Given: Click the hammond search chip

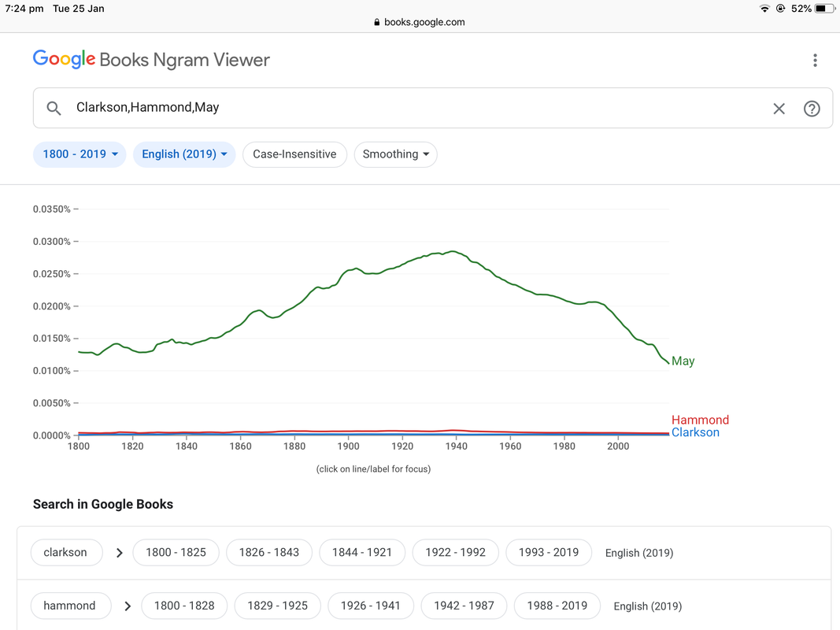Looking at the screenshot, I should 70,606.
